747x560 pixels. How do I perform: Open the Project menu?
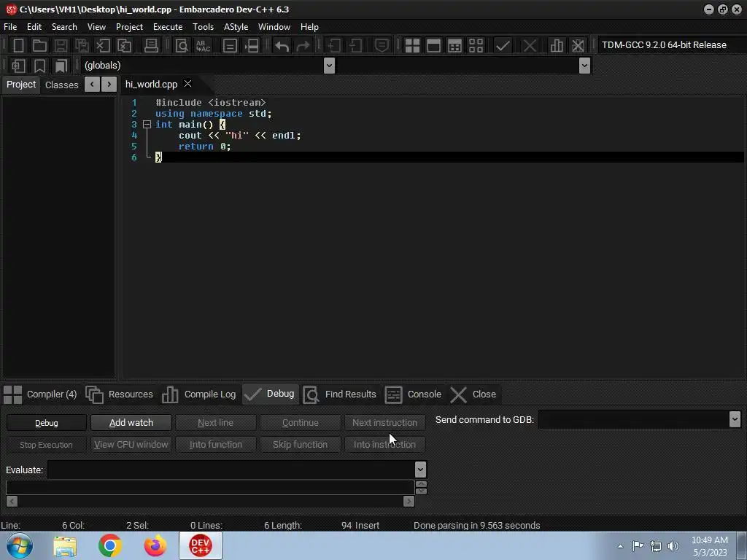point(129,27)
